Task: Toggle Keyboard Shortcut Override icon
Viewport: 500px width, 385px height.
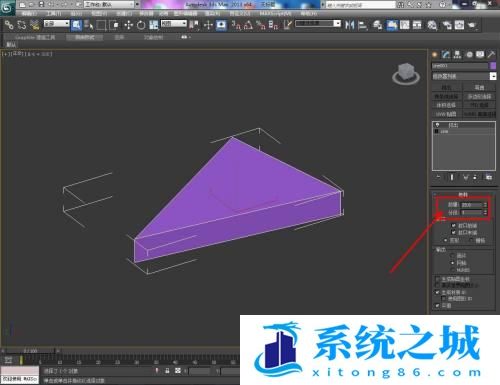Action: coord(221,25)
